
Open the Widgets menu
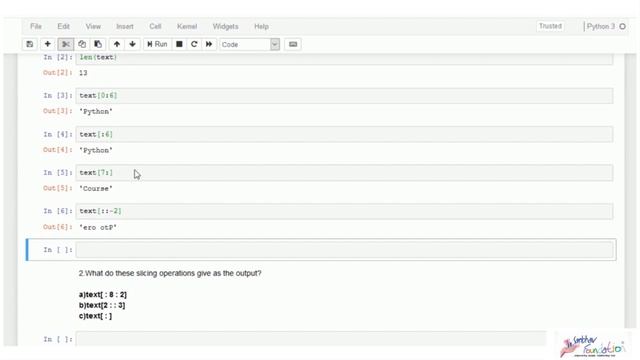(x=225, y=27)
